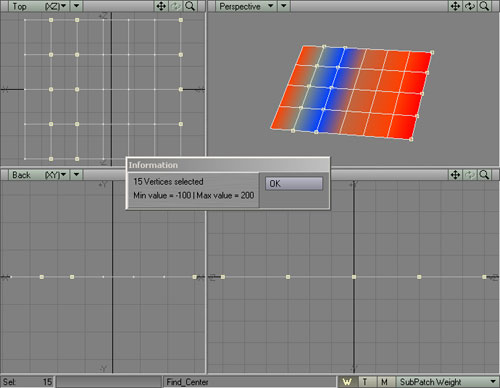Screen dimensions: 500x388
Task: Open the Top viewport rendering style arrow
Action: [76, 6]
